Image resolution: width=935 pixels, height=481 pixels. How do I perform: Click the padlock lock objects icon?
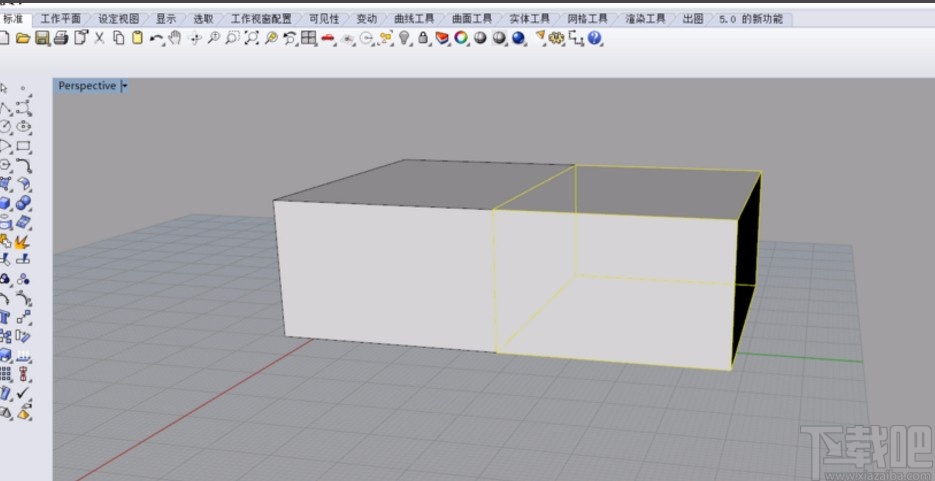tap(423, 39)
